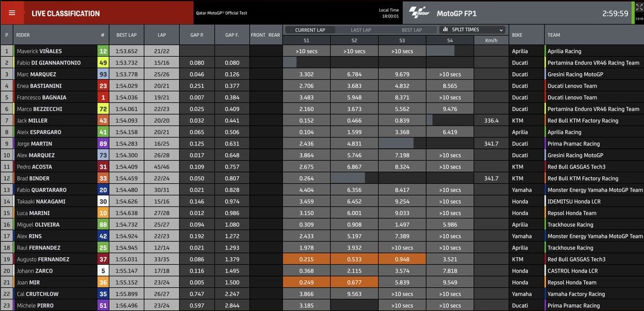Click white number badge 30
The image size is (644, 311).
tap(102, 202)
